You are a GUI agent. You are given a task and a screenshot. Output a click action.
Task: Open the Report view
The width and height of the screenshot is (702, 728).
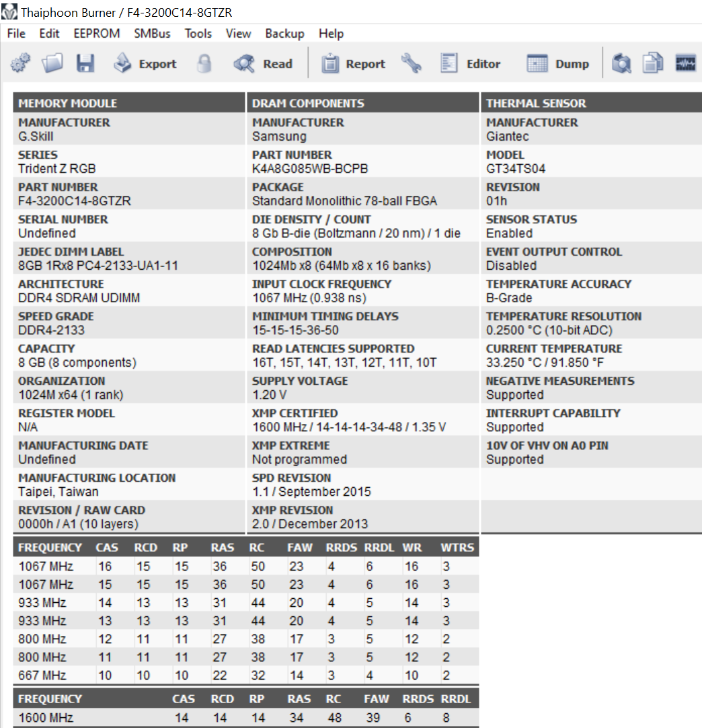pos(353,64)
